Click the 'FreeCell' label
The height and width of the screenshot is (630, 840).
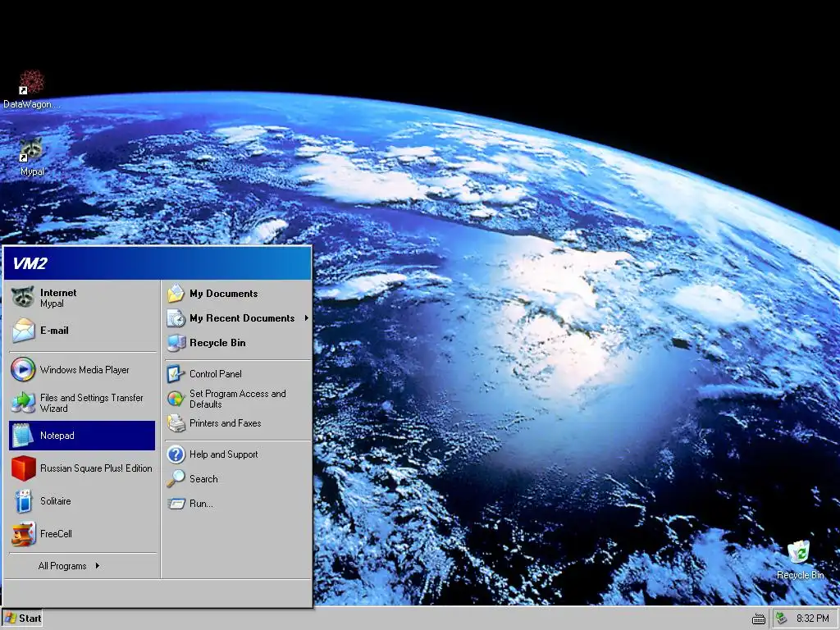pyautogui.click(x=56, y=533)
